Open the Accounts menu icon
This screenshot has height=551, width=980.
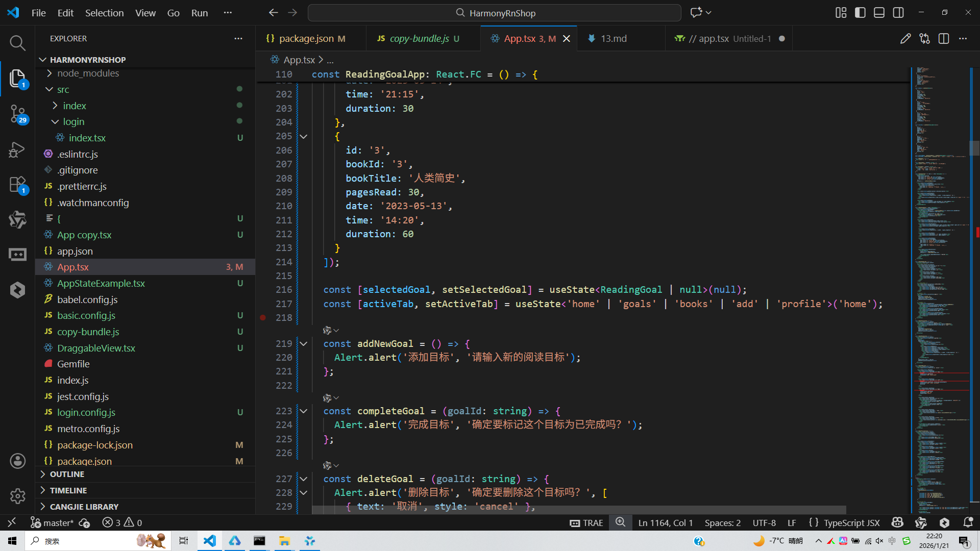pos(17,461)
